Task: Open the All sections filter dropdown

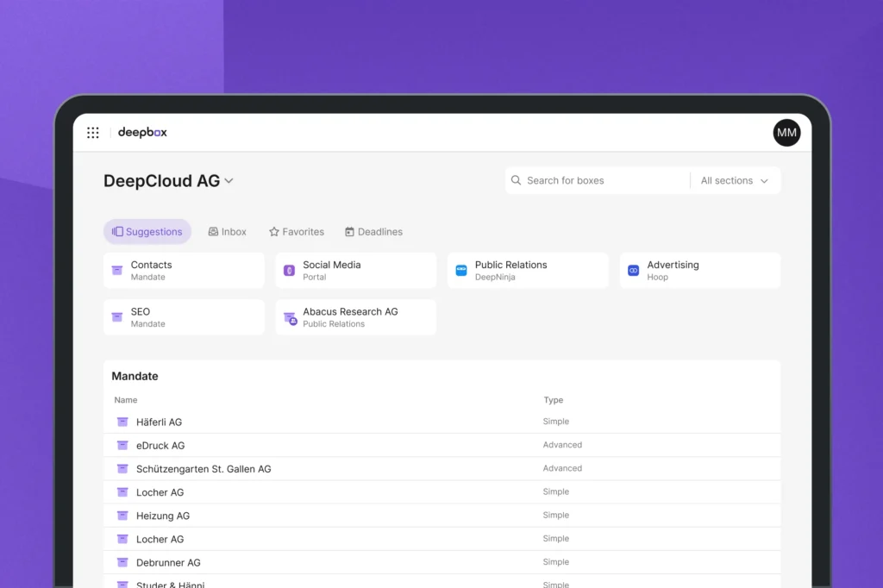Action: [735, 180]
